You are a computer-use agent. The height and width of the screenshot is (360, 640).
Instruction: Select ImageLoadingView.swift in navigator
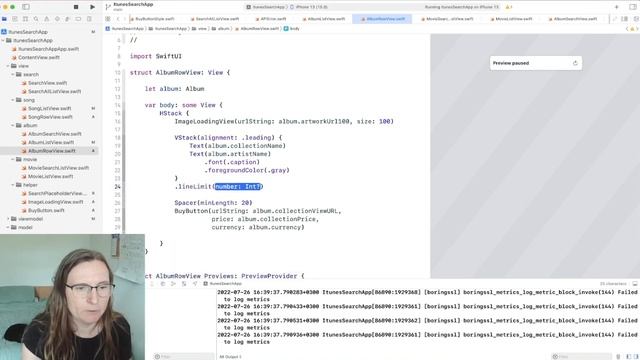tap(55, 202)
